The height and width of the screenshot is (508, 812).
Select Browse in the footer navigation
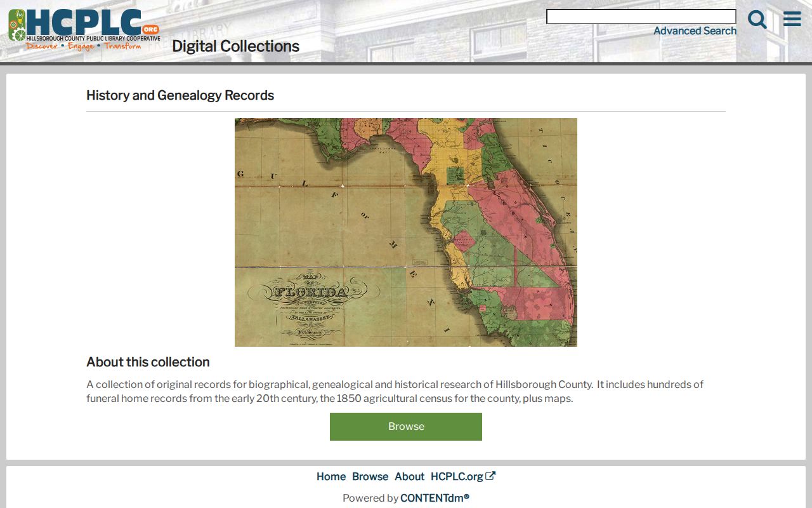370,477
